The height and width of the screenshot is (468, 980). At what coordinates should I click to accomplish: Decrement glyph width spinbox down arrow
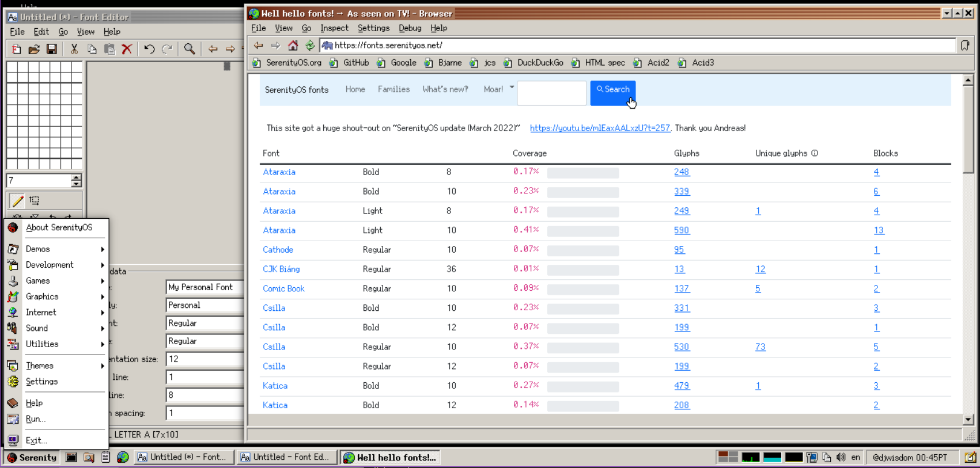click(x=76, y=184)
